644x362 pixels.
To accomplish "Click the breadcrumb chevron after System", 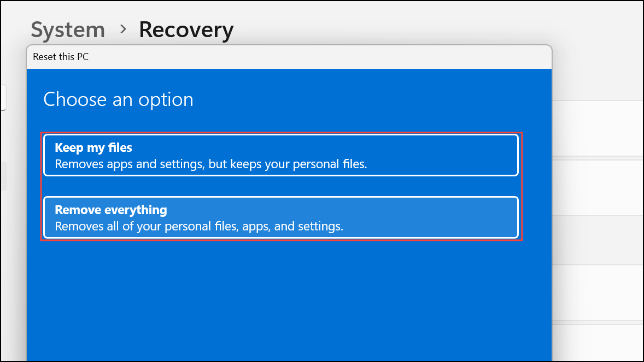I will click(123, 28).
